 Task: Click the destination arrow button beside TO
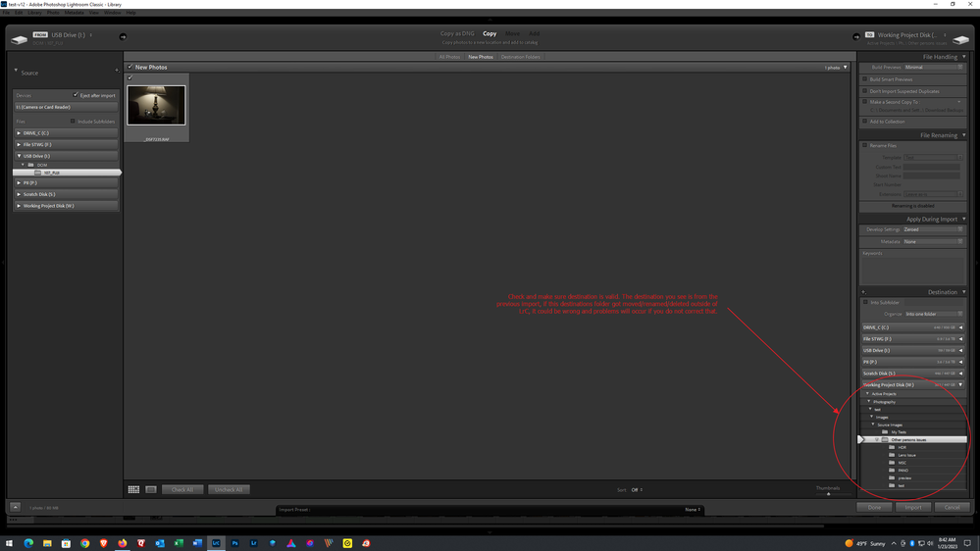point(856,37)
